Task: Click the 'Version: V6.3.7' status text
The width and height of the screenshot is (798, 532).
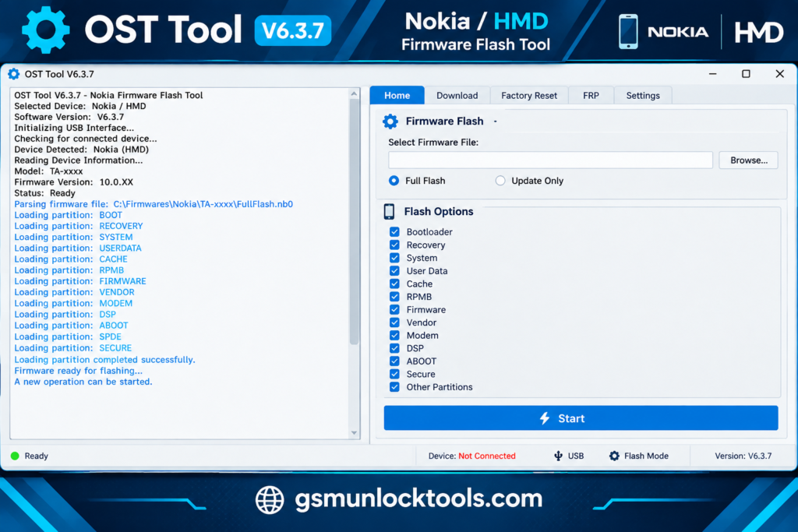Action: coord(743,456)
